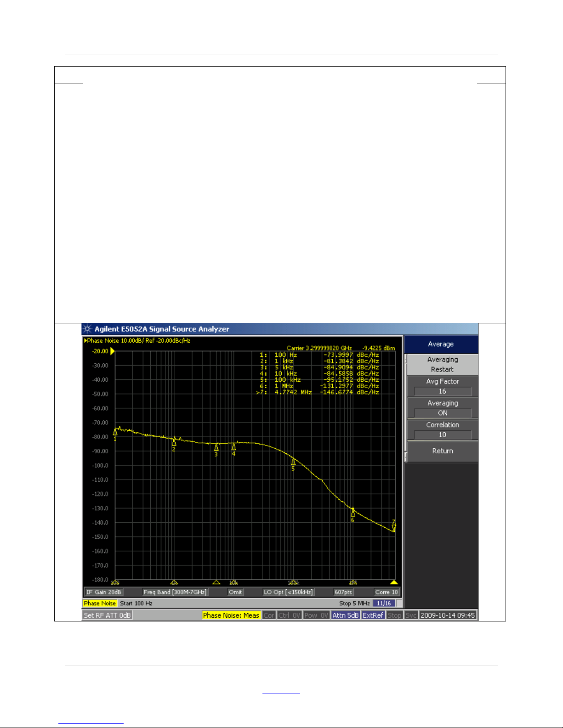
Task: Click the Cor status indicator
Action: pos(269,615)
